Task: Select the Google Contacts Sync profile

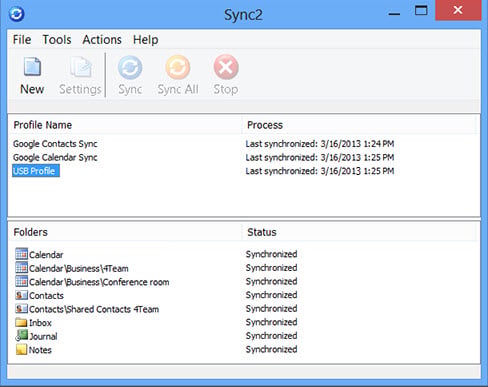Action: 55,144
